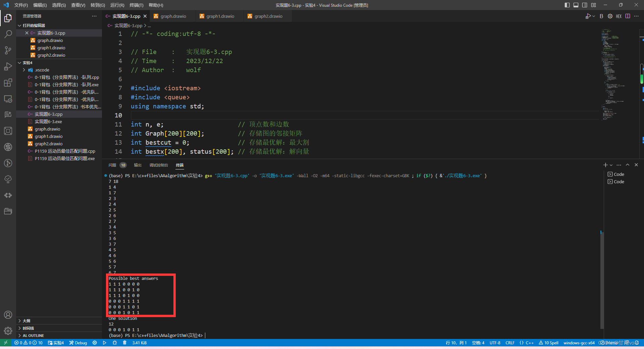Expand the 时间线 section

[x=59, y=328]
